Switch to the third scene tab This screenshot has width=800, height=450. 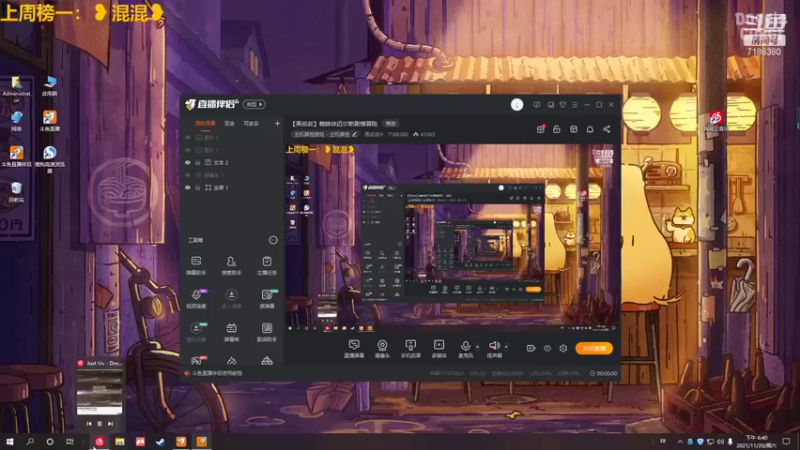point(251,123)
